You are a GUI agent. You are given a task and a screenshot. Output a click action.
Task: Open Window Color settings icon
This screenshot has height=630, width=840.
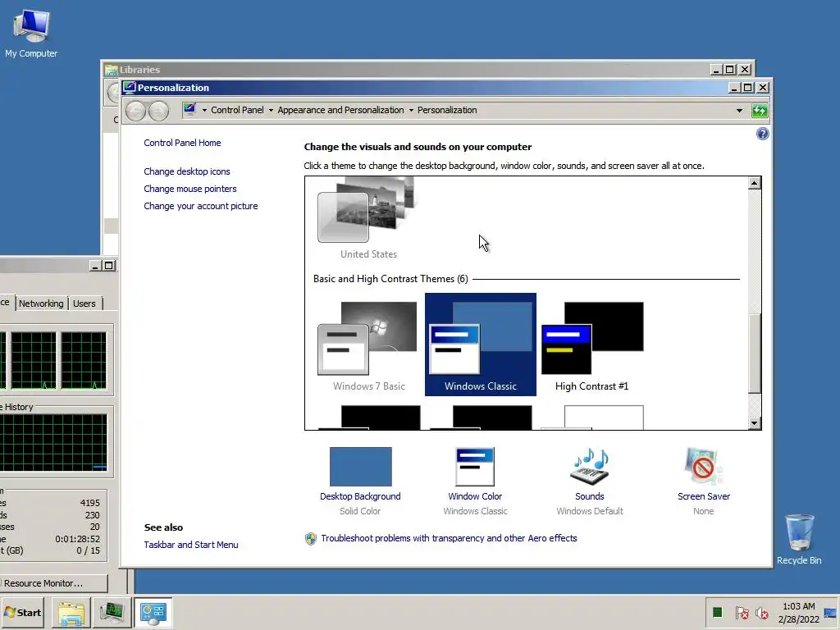[x=475, y=467]
